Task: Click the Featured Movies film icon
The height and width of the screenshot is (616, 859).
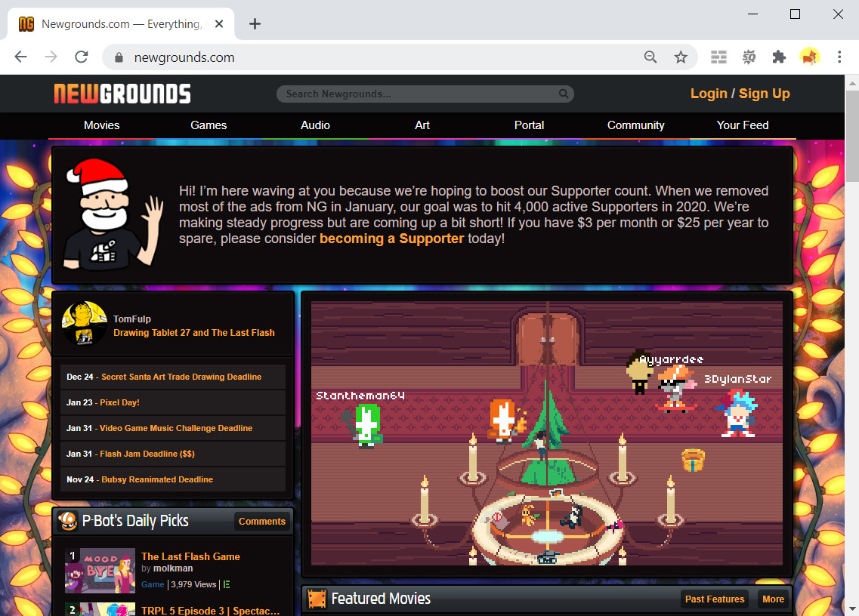Action: (x=317, y=599)
